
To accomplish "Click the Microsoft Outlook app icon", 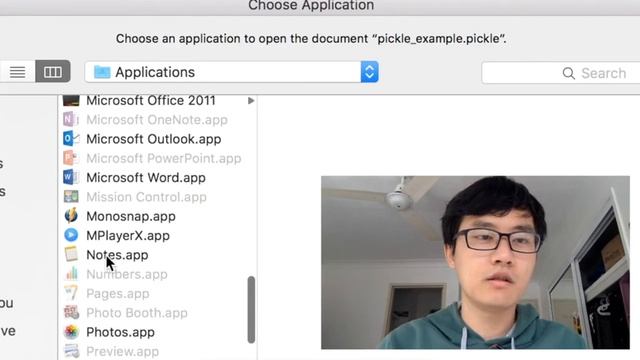I will coord(71,139).
